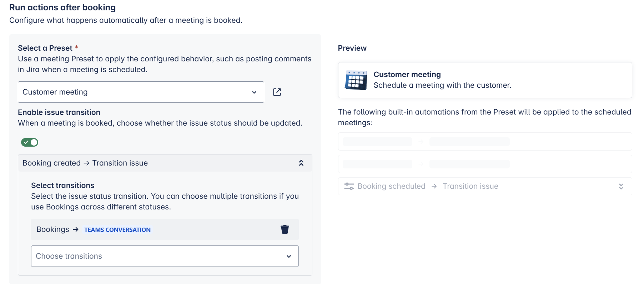Click the double chevron down in Preview
This screenshot has width=644, height=284.
pos(621,186)
